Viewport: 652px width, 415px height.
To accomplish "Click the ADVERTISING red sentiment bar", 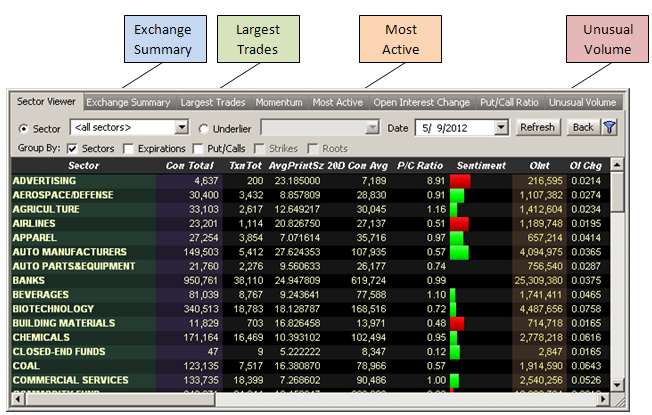I will tap(460, 181).
